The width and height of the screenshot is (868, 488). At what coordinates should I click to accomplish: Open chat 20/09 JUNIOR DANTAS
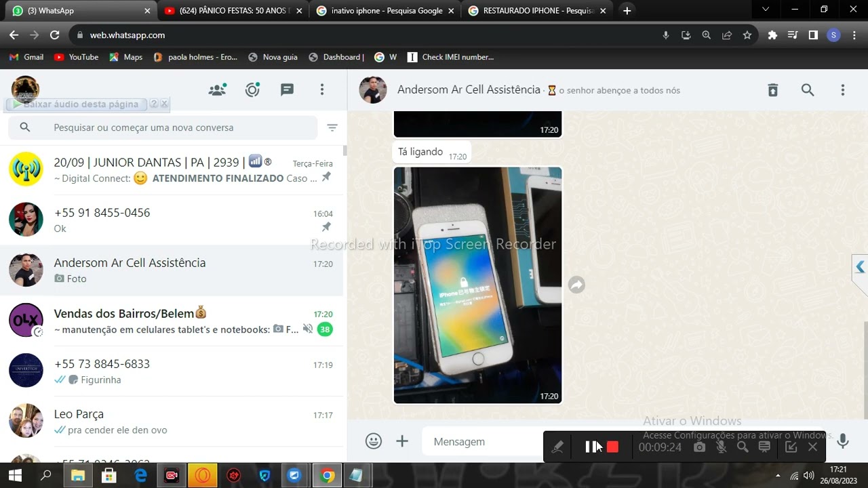point(172,169)
